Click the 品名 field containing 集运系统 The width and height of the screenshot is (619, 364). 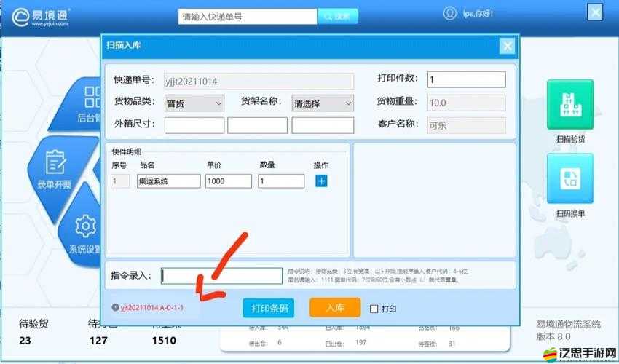coord(168,181)
